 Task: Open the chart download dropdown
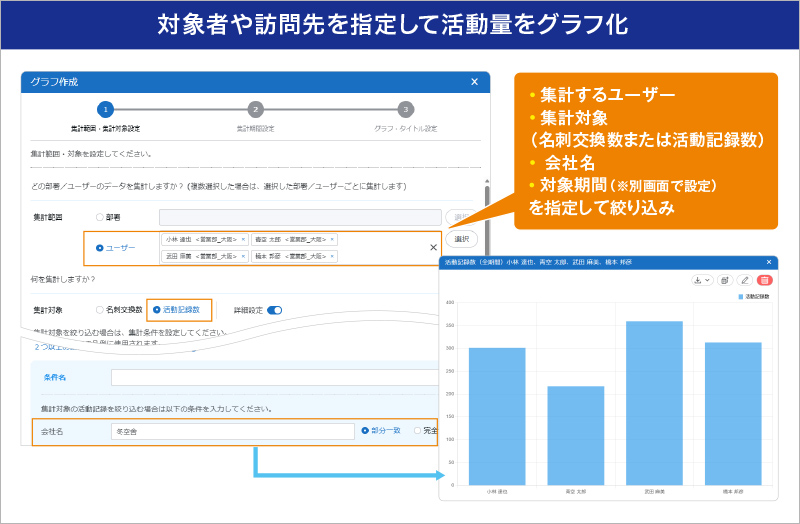click(x=702, y=280)
